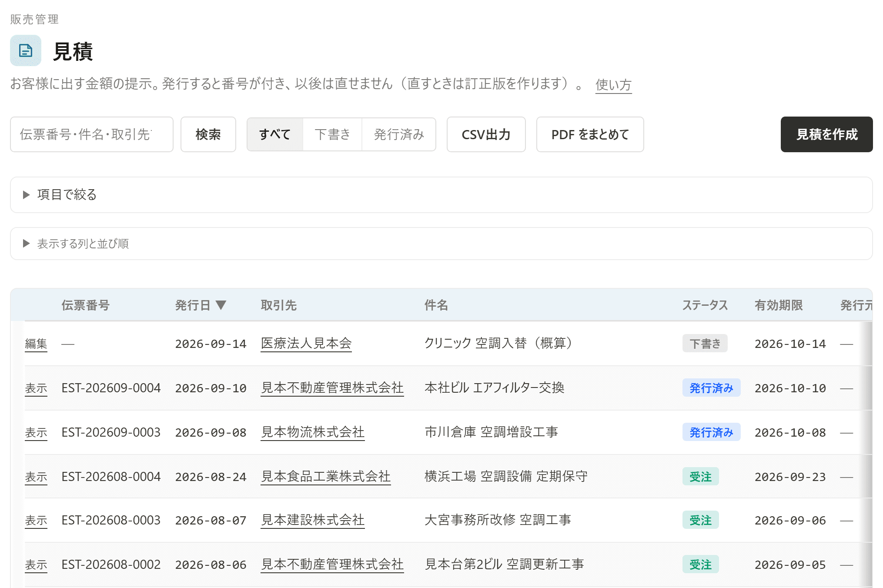Open 表示 for EST-202608-0002
Screen dimensions: 883x588
[x=36, y=565]
